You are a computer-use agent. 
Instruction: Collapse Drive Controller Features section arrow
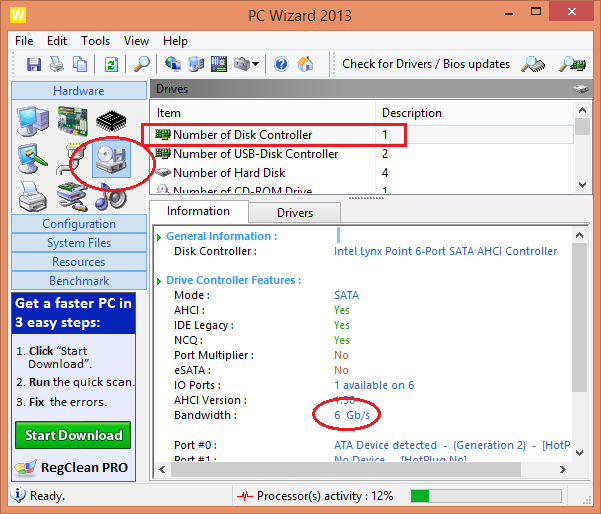point(159,281)
